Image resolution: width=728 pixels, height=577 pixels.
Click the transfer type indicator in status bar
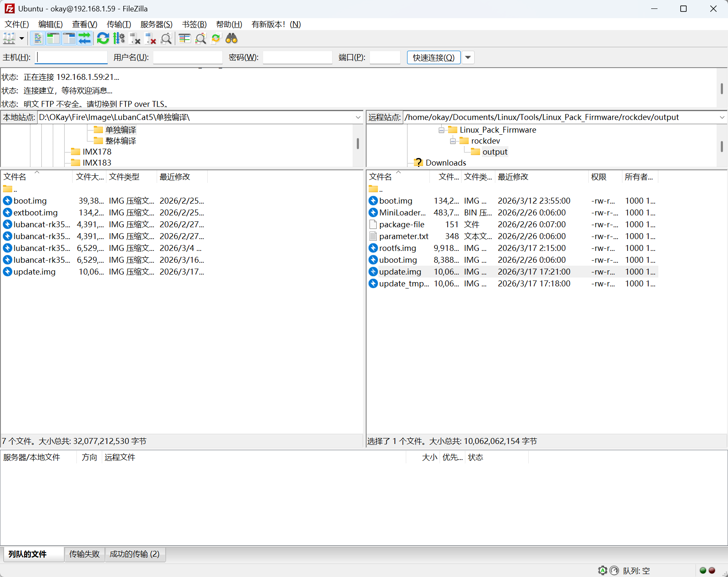(603, 571)
